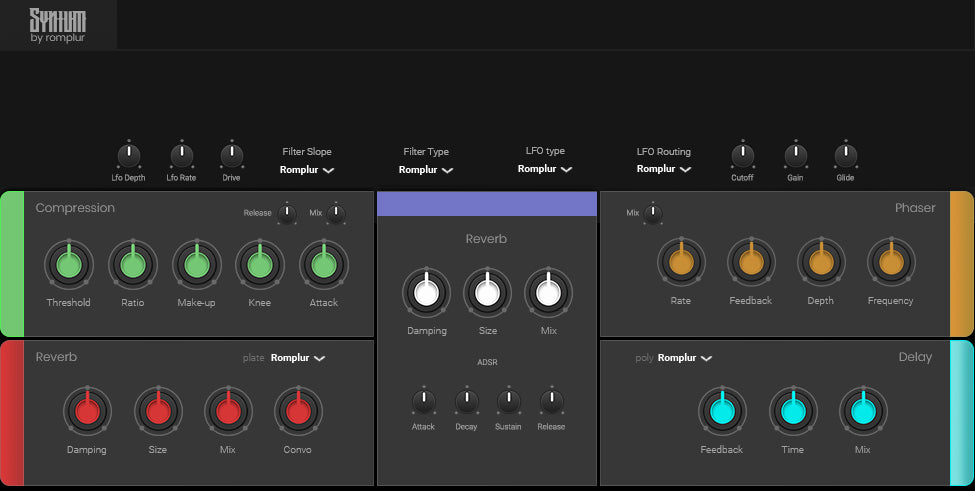Adjust the green Make-up knob
975x491 pixels.
coord(196,265)
